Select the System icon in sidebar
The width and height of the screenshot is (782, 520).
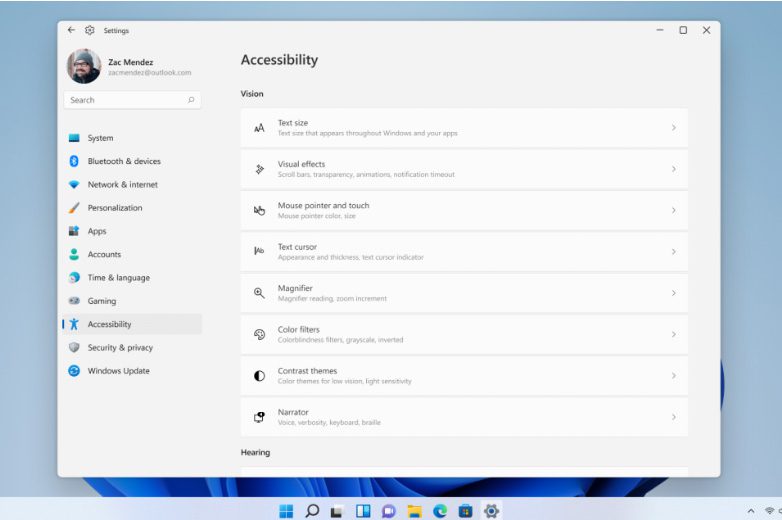tap(74, 138)
